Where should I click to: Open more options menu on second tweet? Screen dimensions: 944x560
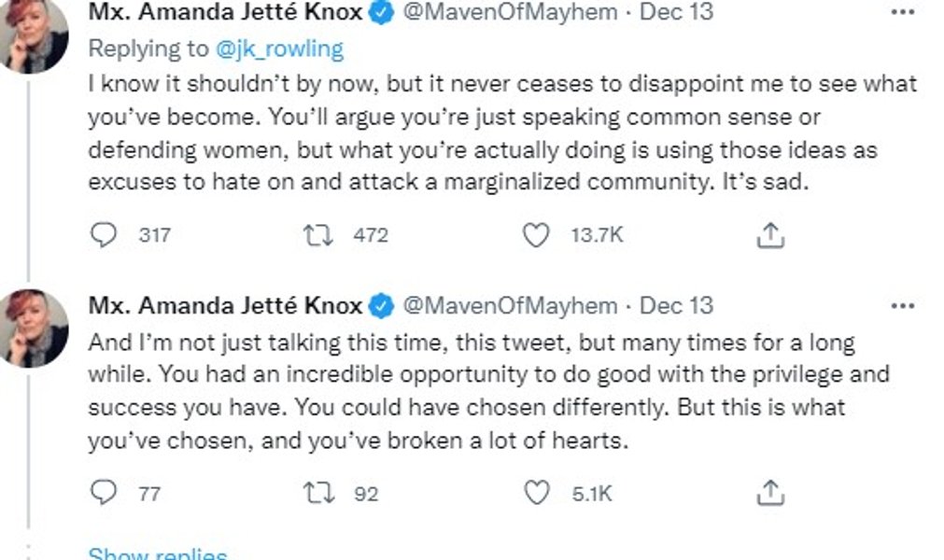click(903, 306)
